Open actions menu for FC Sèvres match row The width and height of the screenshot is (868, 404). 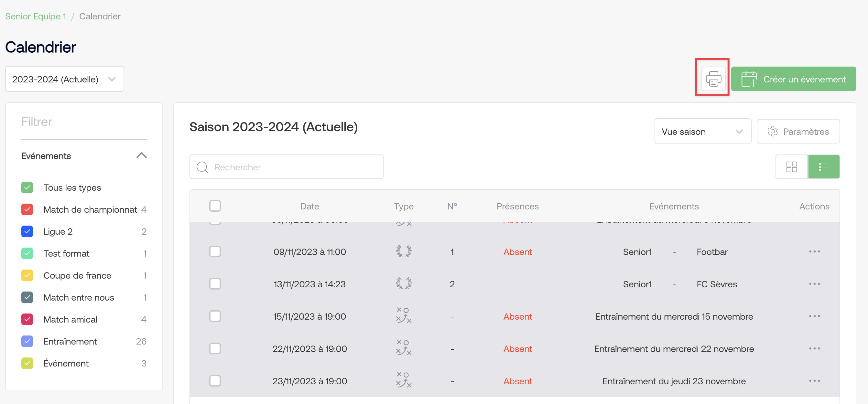[814, 284]
